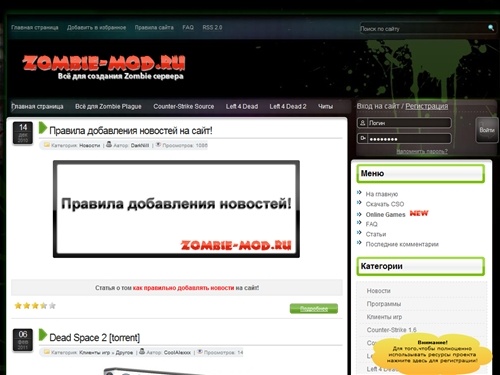The image size is (500, 375).
Task: Open Главная страница in main navigation
Action: pos(37,107)
